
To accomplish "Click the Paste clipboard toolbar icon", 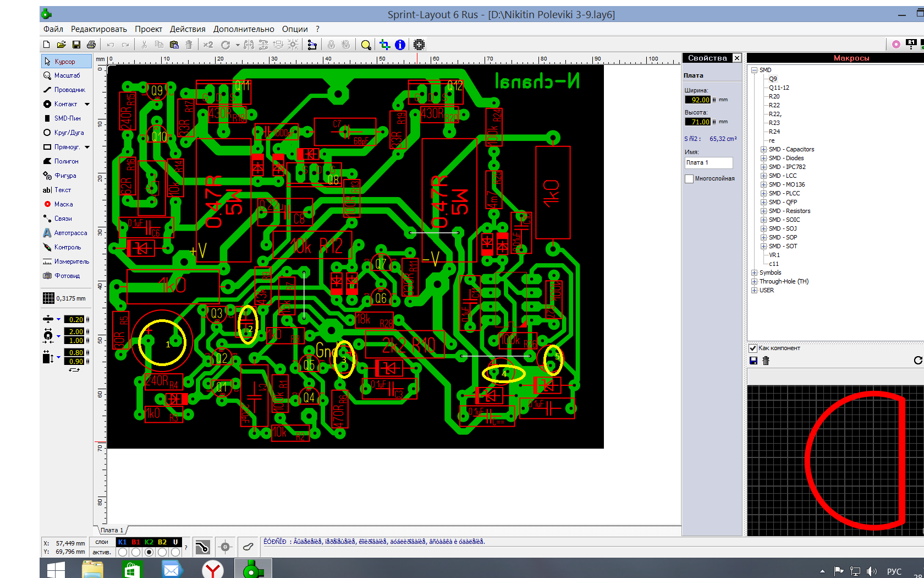I will 174,45.
